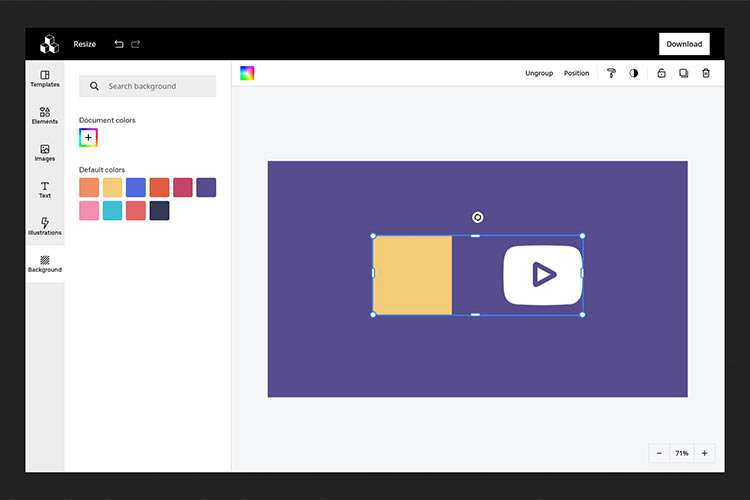Duplicate selection with the copy icon
This screenshot has height=500, width=750.
click(x=684, y=73)
